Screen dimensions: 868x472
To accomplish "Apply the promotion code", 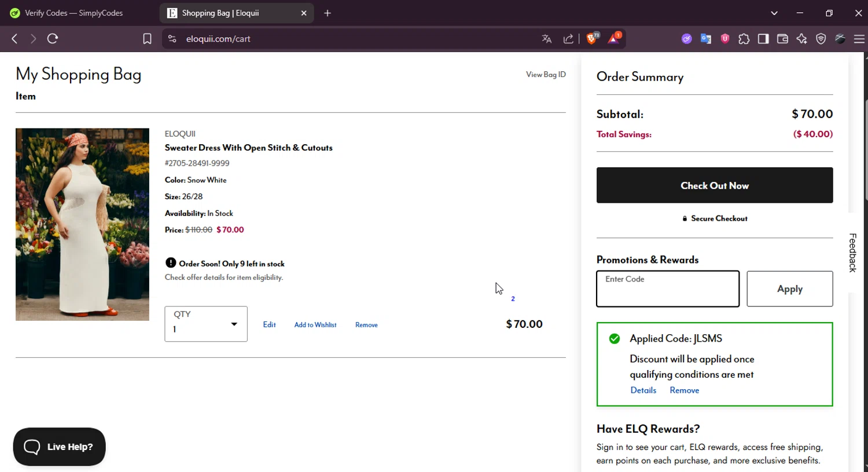I will (790, 288).
